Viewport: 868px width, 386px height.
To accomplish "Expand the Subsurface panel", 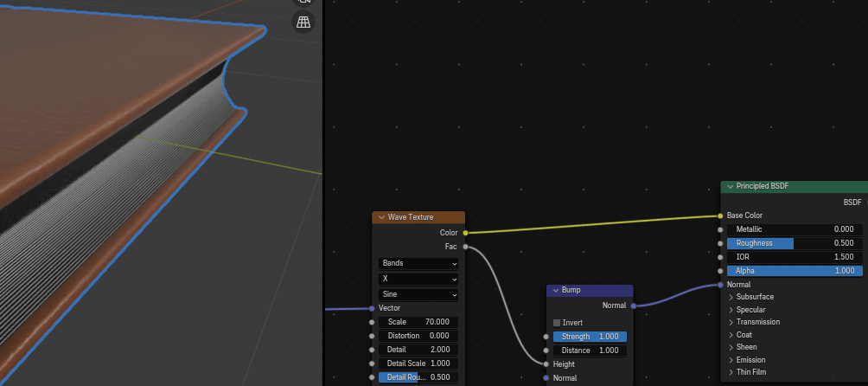I will [731, 297].
